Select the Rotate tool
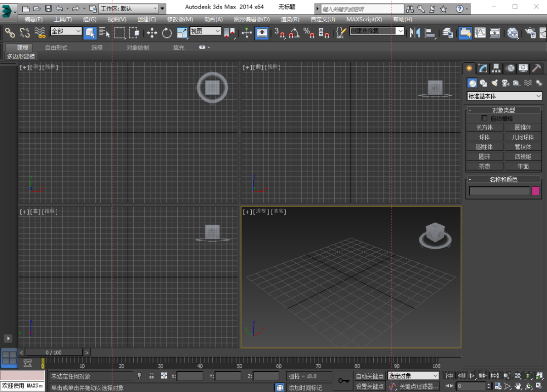The height and width of the screenshot is (392, 547). click(167, 33)
